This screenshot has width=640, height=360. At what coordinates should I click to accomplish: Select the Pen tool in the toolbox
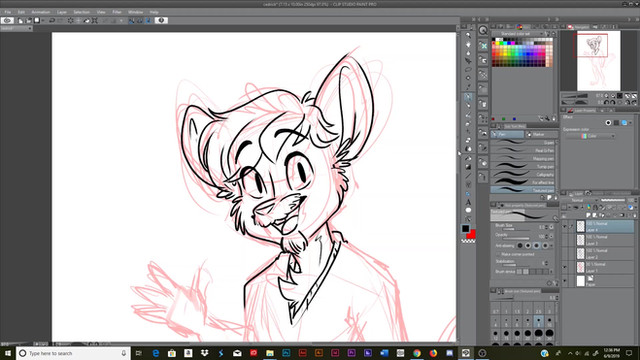468,97
